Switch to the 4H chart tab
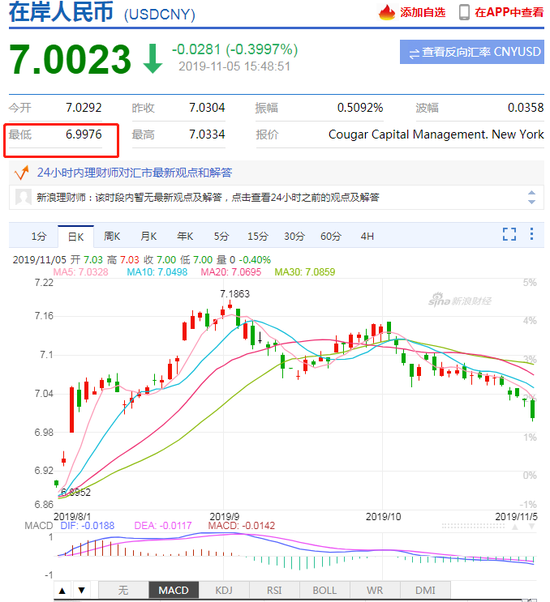550x602 pixels. pyautogui.click(x=367, y=236)
